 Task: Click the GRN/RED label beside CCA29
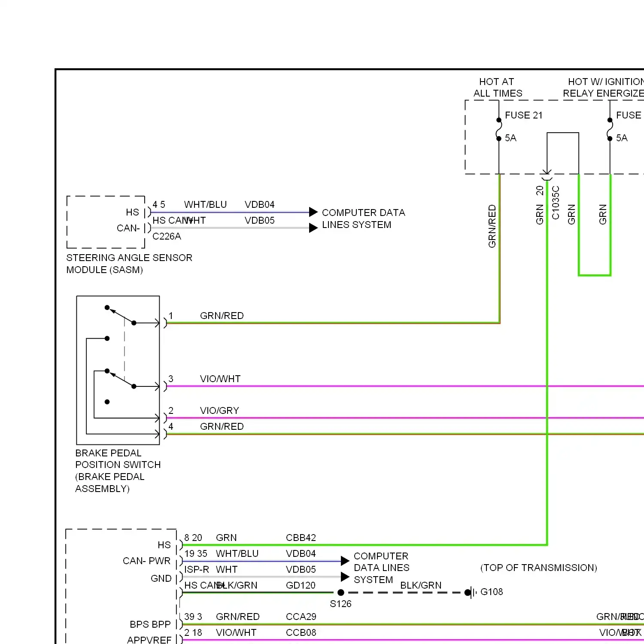(x=238, y=617)
